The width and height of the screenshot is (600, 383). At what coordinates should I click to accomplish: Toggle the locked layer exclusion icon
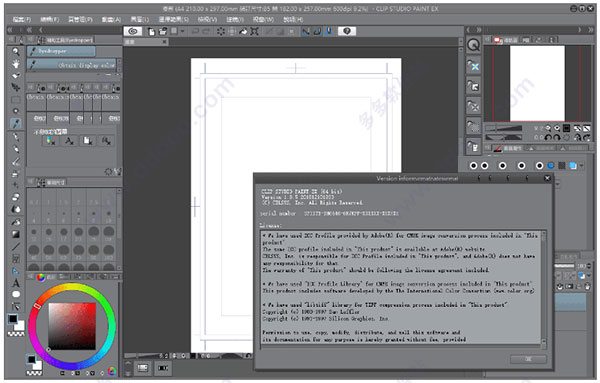click(x=106, y=141)
